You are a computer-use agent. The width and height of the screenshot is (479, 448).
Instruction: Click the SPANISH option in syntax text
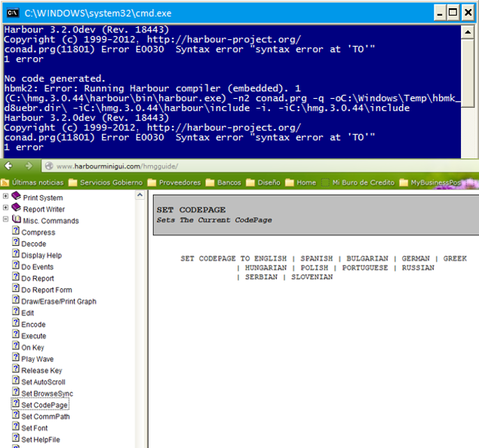pyautogui.click(x=317, y=259)
